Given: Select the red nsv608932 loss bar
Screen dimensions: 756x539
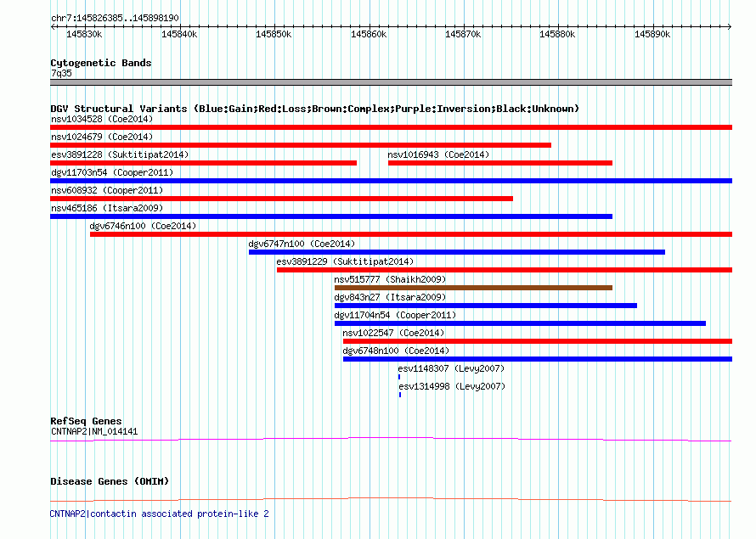Looking at the screenshot, I should (281, 199).
